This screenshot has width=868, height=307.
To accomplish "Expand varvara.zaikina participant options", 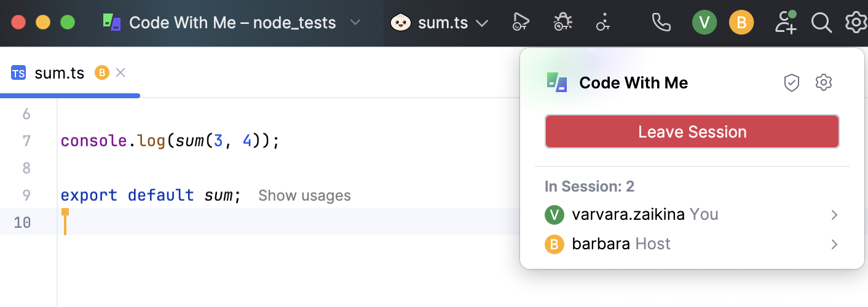I will click(834, 215).
